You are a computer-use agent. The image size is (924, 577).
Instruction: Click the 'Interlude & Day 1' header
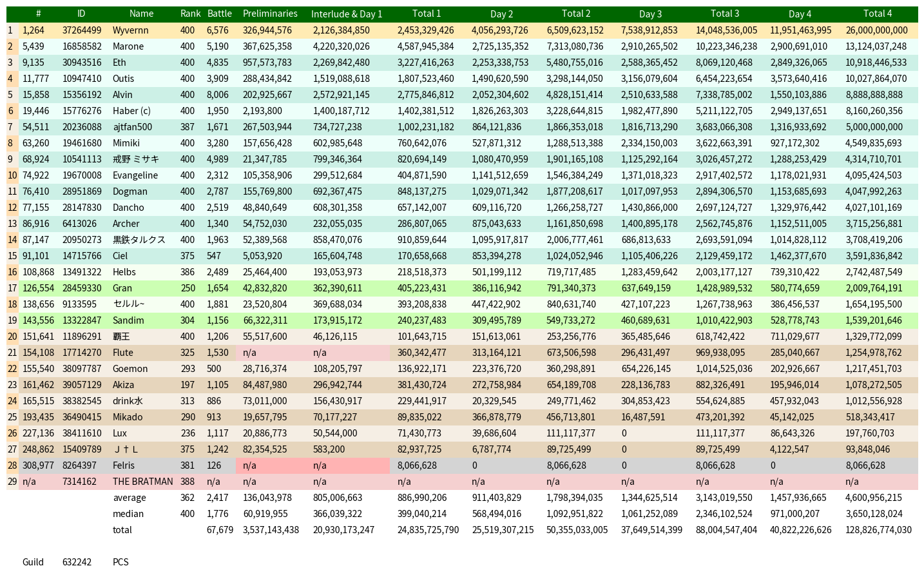coord(347,14)
